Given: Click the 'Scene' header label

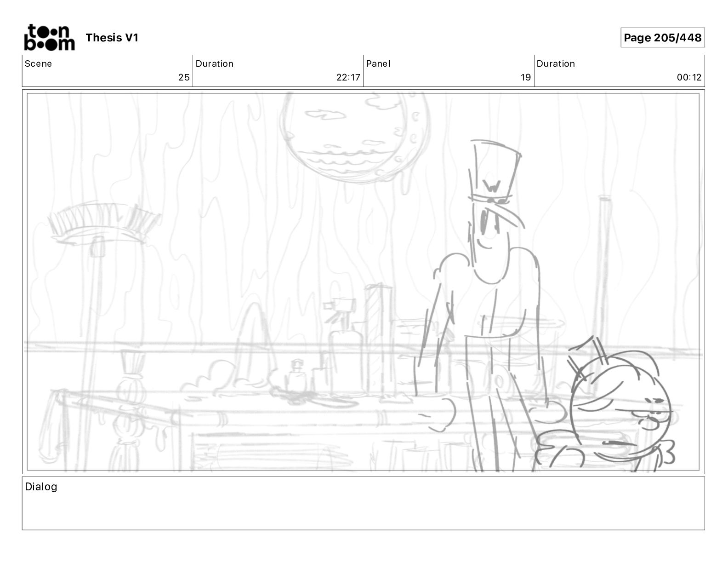Looking at the screenshot, I should click(x=38, y=63).
